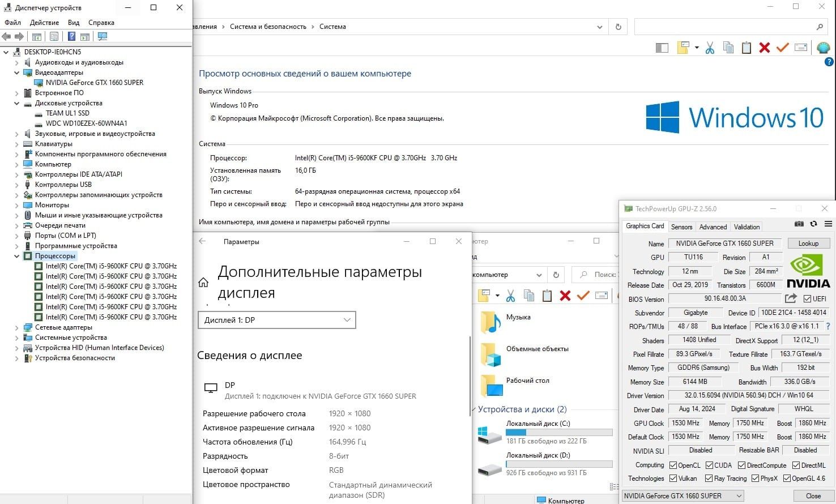Viewport: 836px width, 504px height.
Task: Expand the Мониторы tree node
Action: pos(16,205)
